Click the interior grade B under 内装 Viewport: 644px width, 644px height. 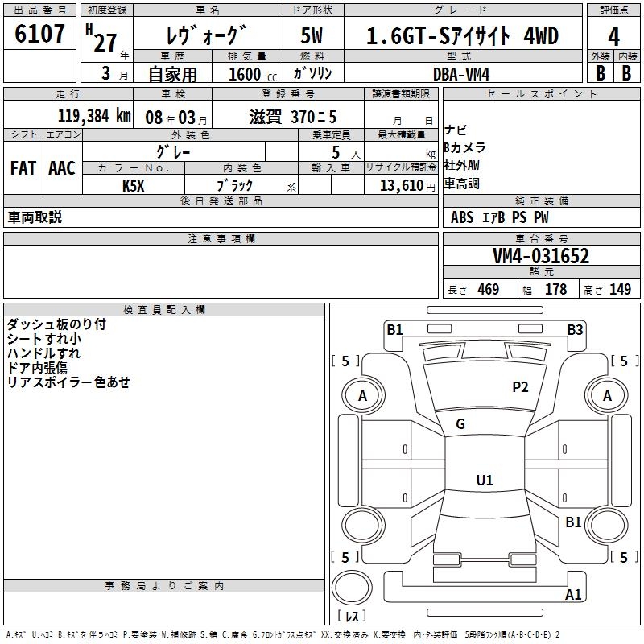coord(626,73)
